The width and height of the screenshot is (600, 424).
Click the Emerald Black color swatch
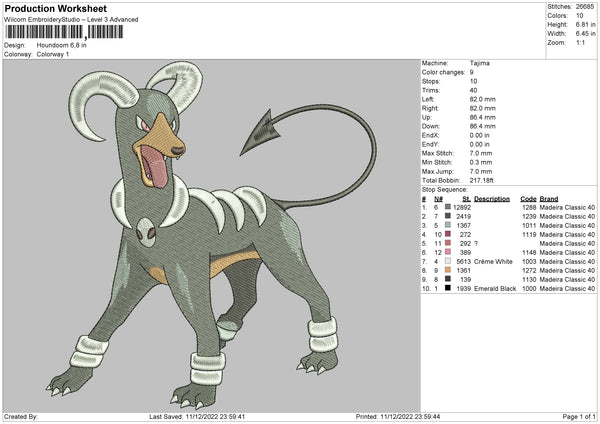coord(447,288)
